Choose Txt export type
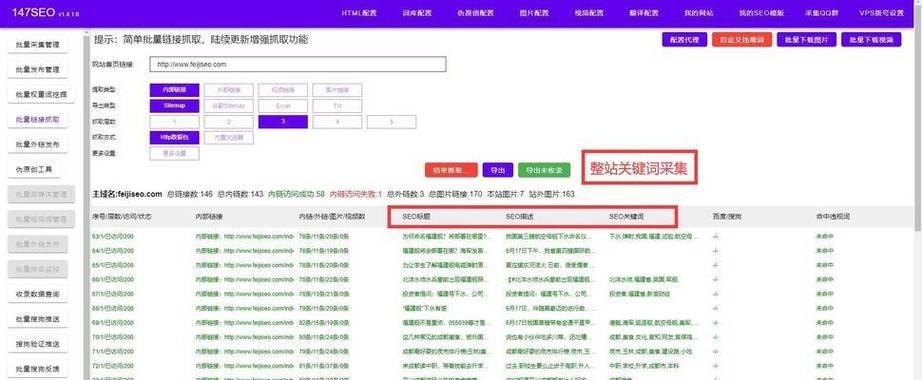Image resolution: width=922 pixels, height=380 pixels. (337, 106)
